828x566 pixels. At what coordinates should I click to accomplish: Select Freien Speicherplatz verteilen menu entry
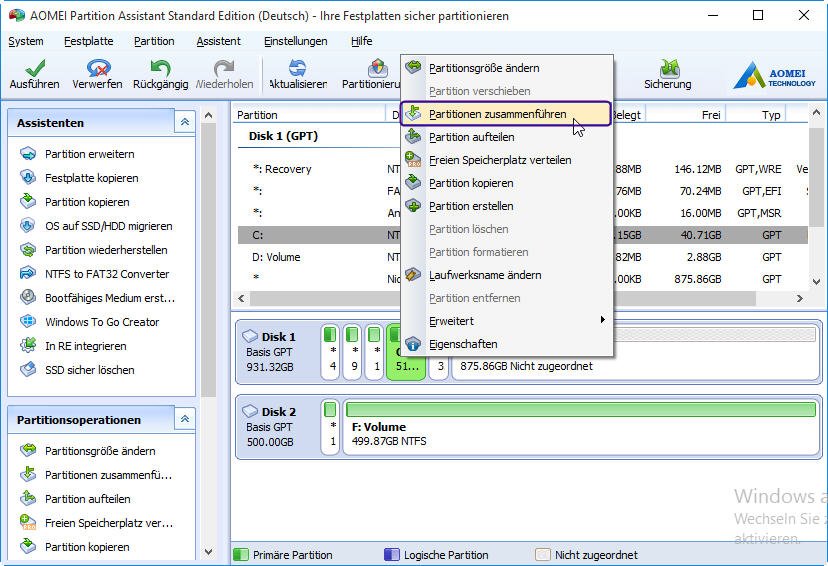(x=507, y=160)
